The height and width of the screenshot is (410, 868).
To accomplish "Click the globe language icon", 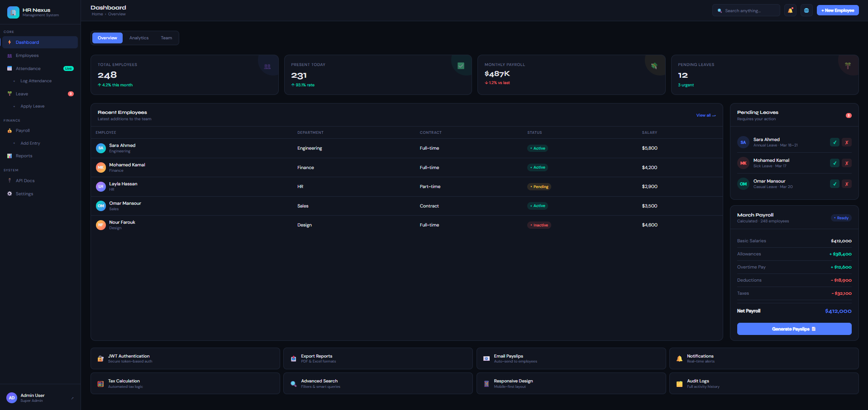I will tap(806, 10).
